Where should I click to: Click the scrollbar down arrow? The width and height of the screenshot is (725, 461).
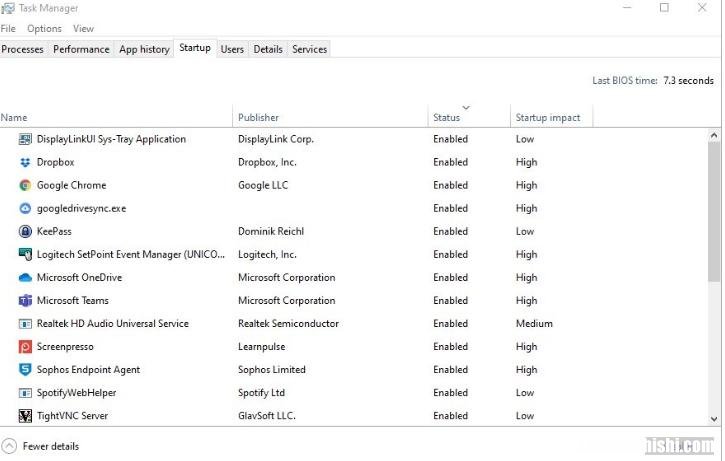(x=714, y=419)
